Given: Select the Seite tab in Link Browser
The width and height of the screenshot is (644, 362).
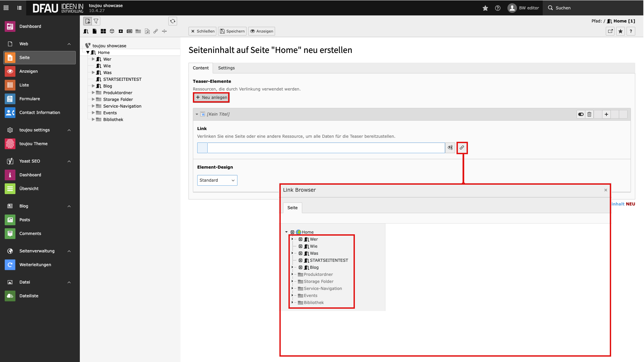Looking at the screenshot, I should (x=292, y=208).
